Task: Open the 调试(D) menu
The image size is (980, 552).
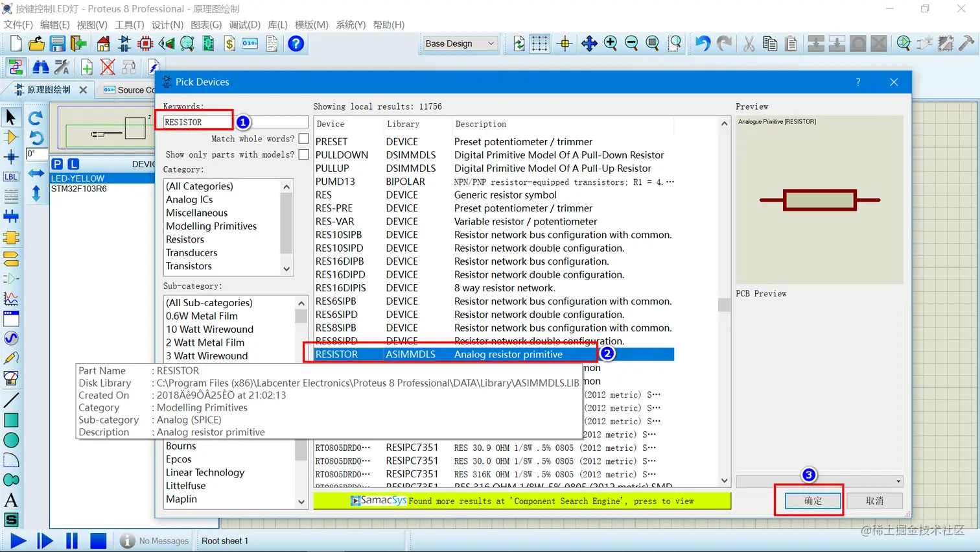Action: point(244,25)
